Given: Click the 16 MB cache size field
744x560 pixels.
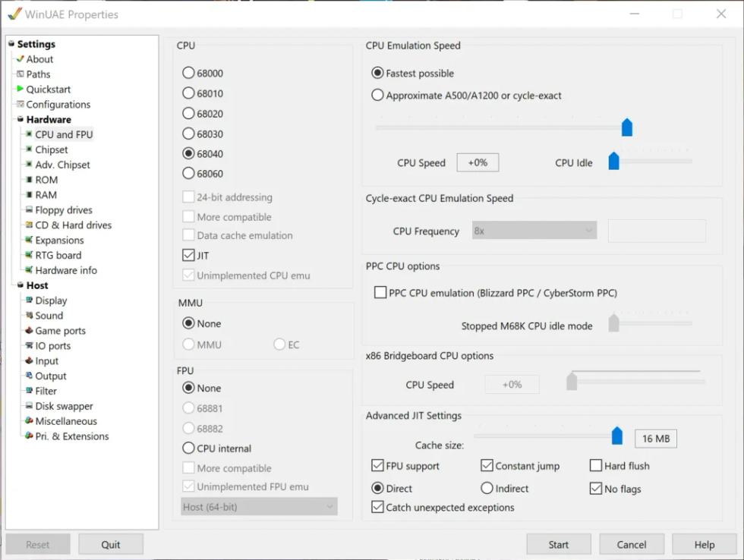Looking at the screenshot, I should click(656, 439).
